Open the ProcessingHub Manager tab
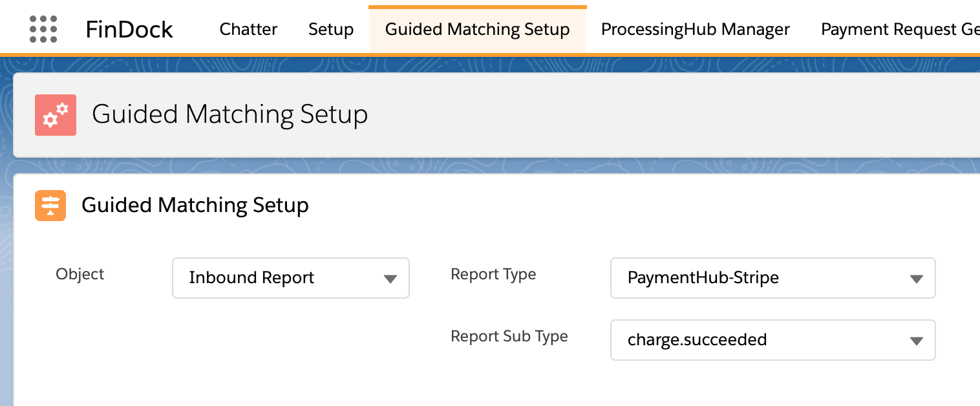This screenshot has height=406, width=980. click(x=695, y=29)
